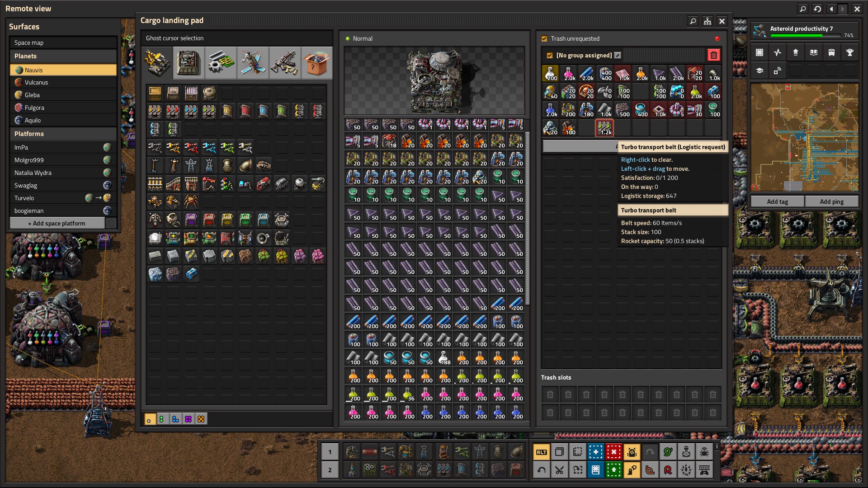Edit group name with pencil button
The width and height of the screenshot is (868, 488).
click(x=618, y=56)
